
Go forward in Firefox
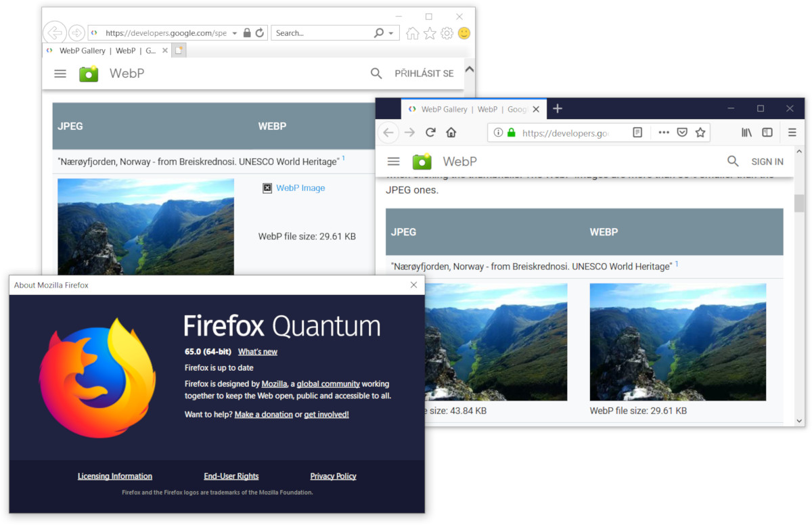tap(409, 133)
